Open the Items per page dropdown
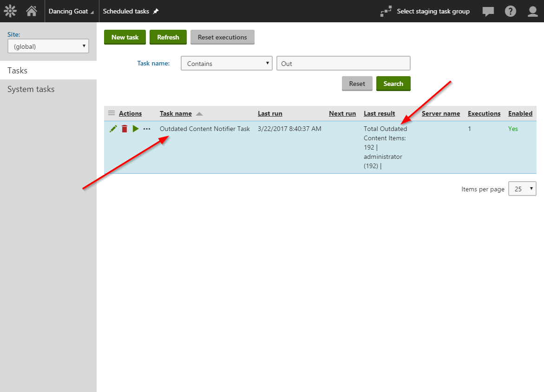 pyautogui.click(x=522, y=189)
